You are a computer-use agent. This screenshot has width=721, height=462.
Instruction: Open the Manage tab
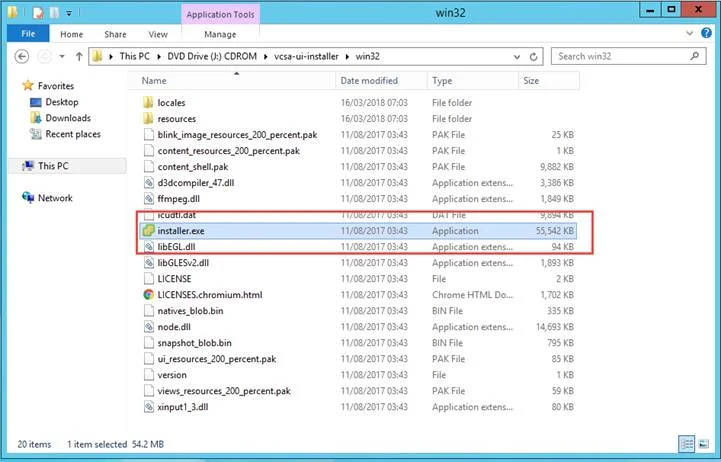click(x=220, y=34)
